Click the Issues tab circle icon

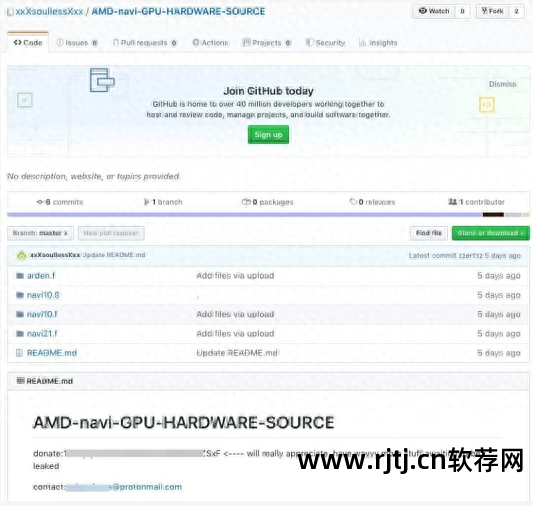coord(60,42)
